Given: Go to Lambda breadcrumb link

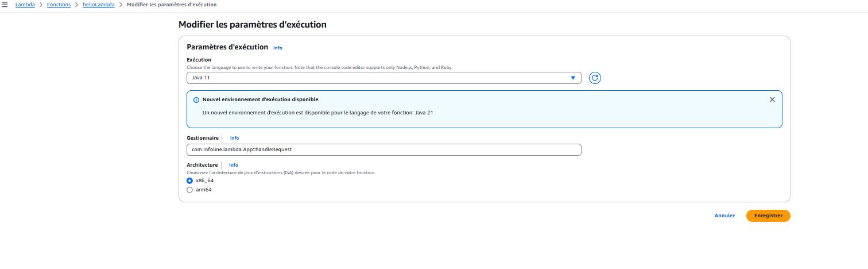Looking at the screenshot, I should pos(25,5).
